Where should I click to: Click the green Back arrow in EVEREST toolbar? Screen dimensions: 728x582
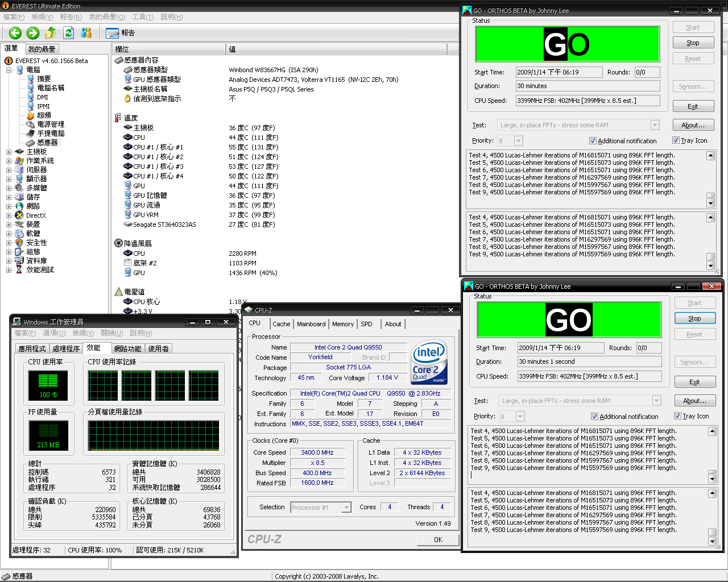pyautogui.click(x=15, y=33)
